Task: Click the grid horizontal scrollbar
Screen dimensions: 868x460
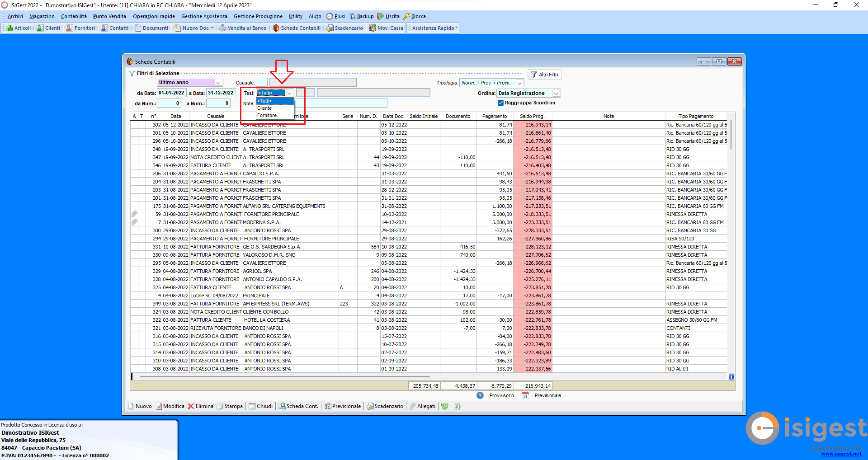Action: (284, 376)
